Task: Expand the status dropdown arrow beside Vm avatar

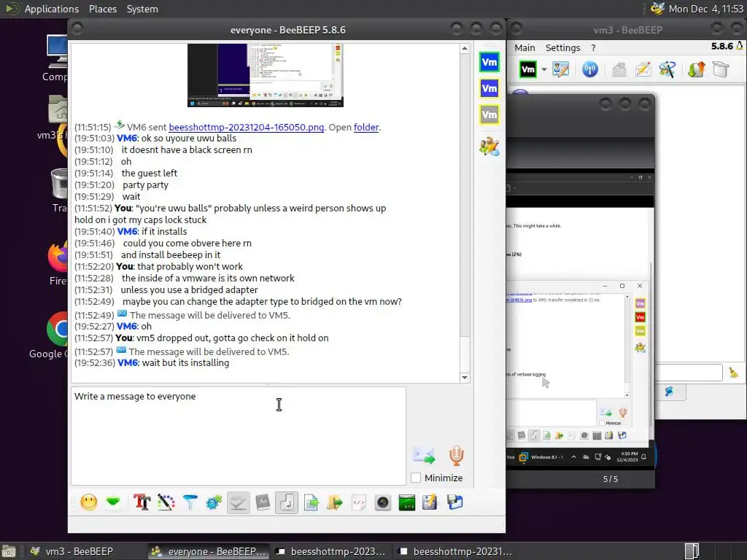Action: pos(543,69)
